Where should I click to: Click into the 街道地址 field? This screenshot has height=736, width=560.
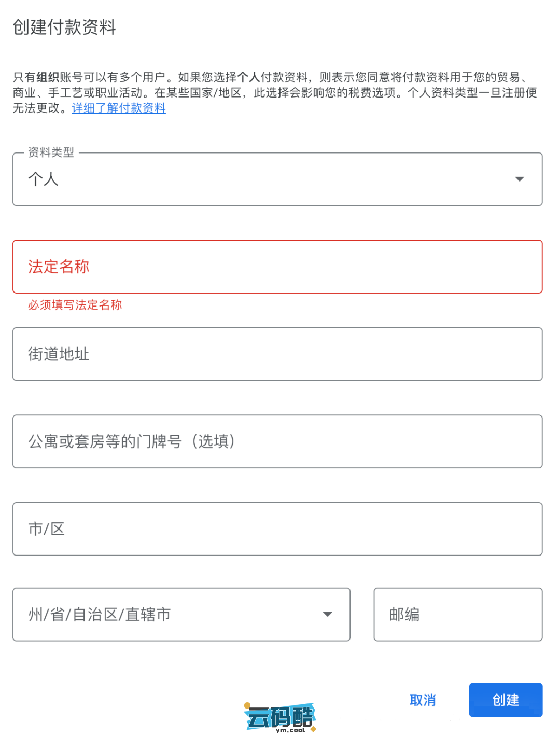(x=277, y=354)
